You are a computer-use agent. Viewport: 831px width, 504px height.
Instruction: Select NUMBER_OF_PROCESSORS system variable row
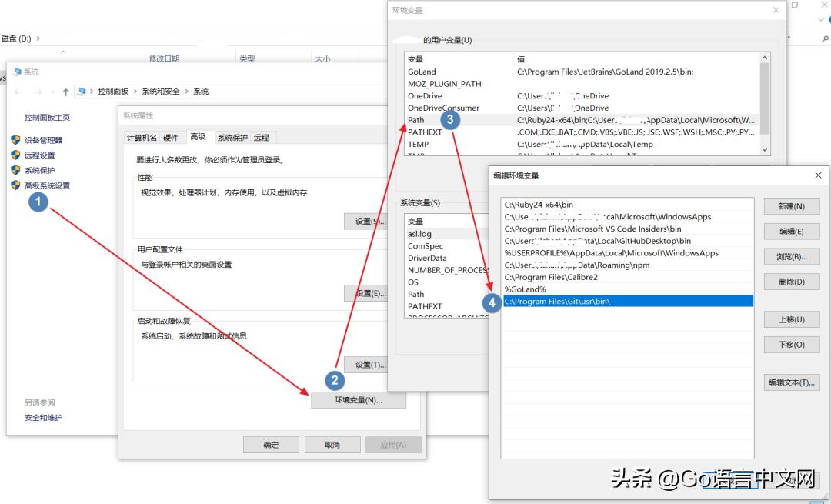click(446, 270)
